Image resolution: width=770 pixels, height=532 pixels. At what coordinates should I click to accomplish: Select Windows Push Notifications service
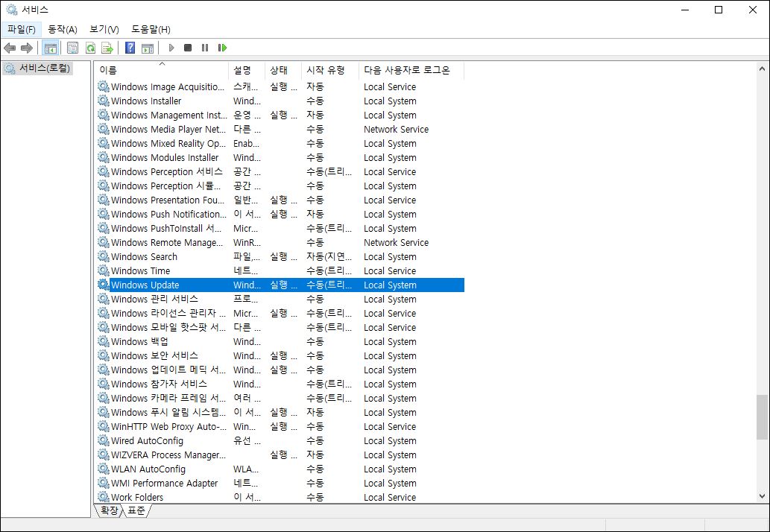(x=280, y=215)
